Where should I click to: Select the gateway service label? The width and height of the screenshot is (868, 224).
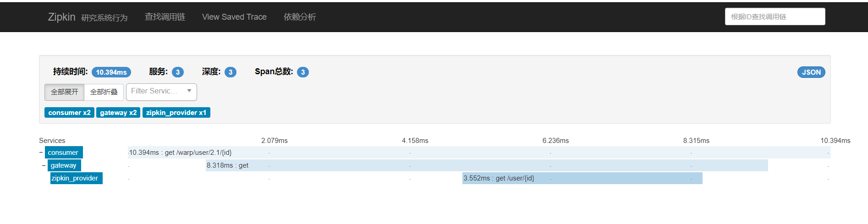coord(64,165)
